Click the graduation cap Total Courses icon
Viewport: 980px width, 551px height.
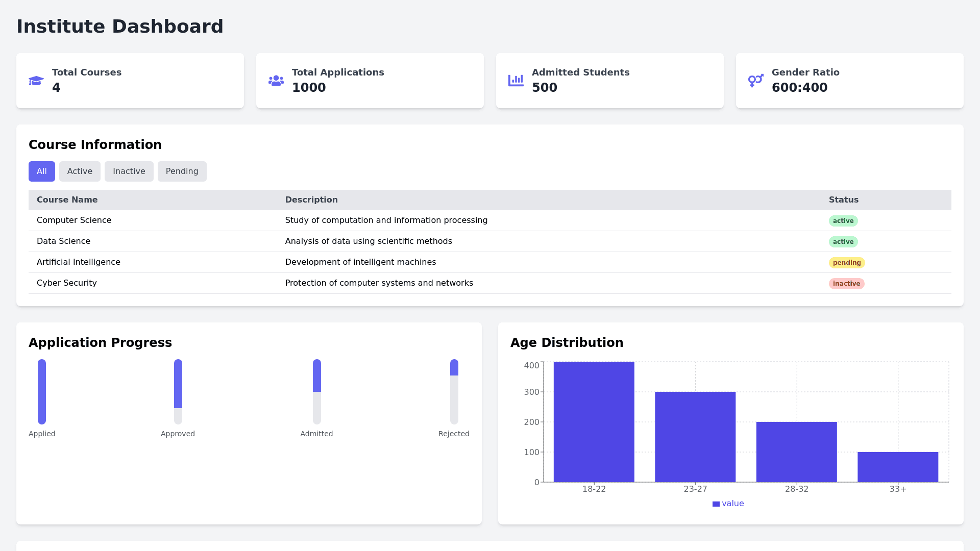point(36,81)
